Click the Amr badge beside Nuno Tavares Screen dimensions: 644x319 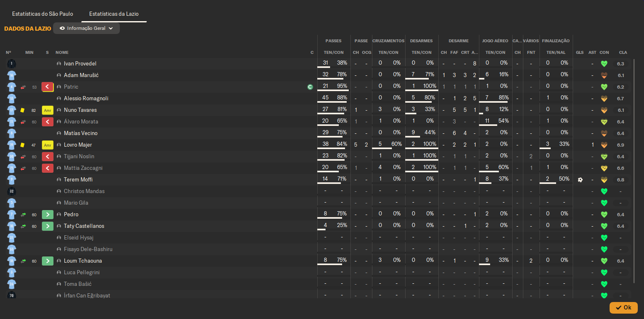[x=48, y=110]
